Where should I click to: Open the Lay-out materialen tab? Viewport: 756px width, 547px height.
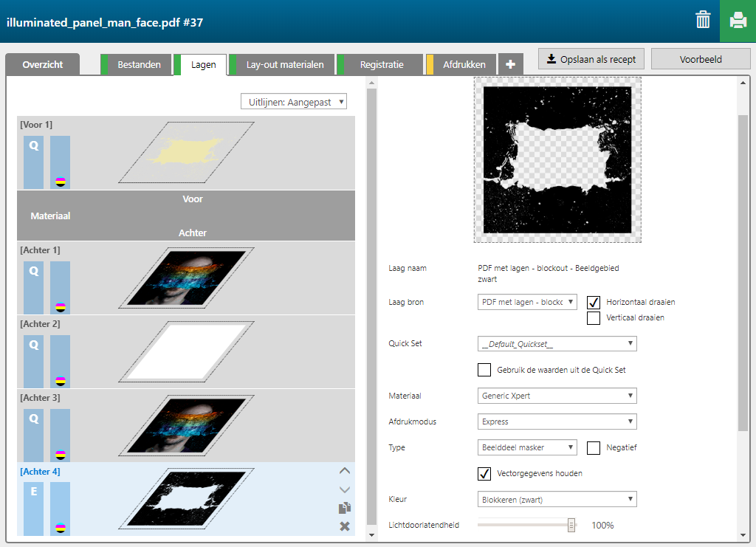click(284, 65)
